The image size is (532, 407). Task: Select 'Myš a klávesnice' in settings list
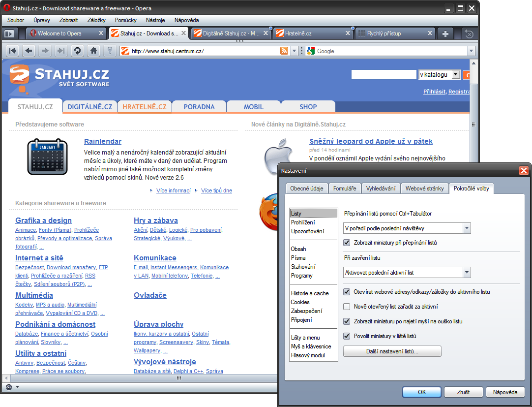point(311,346)
